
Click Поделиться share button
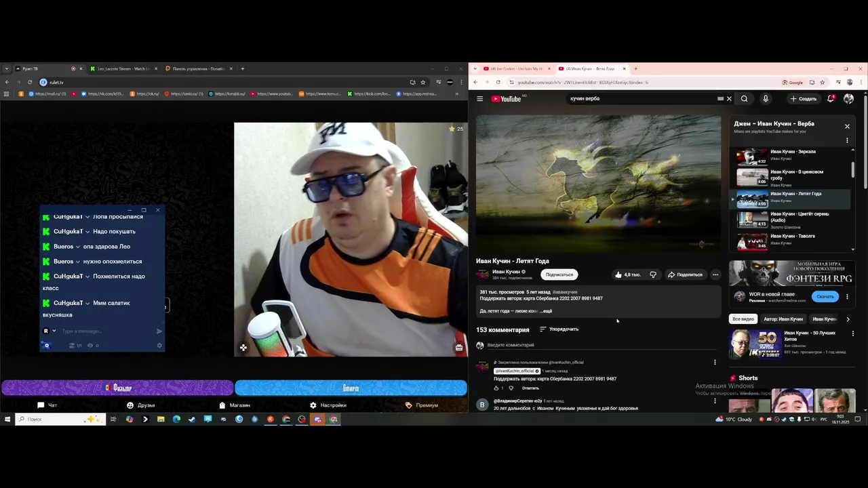tap(685, 274)
